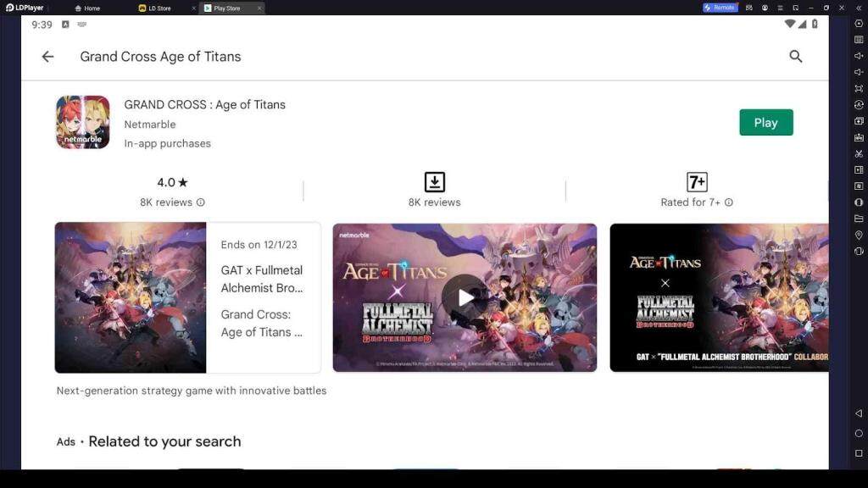Open the keyboard mapping tool in sidebar
868x488 pixels.
(859, 40)
